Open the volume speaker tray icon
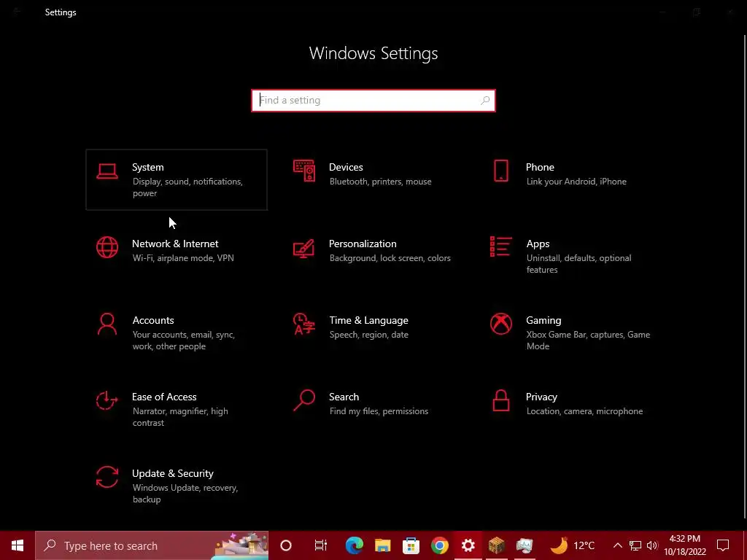The width and height of the screenshot is (747, 560). pyautogui.click(x=652, y=545)
